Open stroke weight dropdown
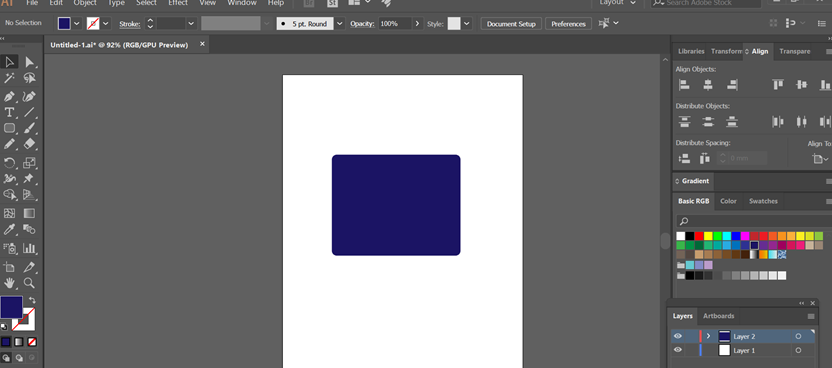Viewport: 832px width, 368px height. (192, 23)
